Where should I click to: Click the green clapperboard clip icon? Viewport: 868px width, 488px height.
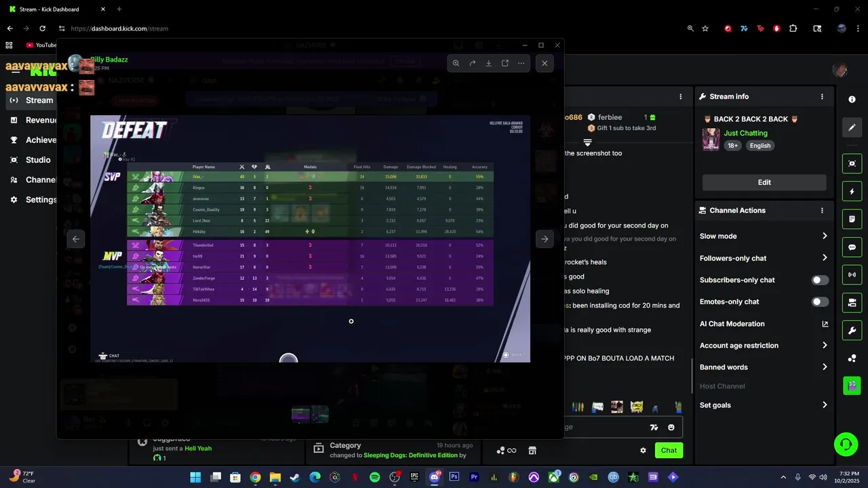(x=852, y=386)
